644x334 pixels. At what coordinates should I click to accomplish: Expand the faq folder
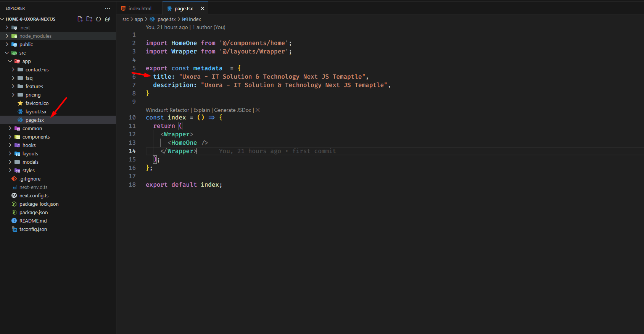coord(13,78)
